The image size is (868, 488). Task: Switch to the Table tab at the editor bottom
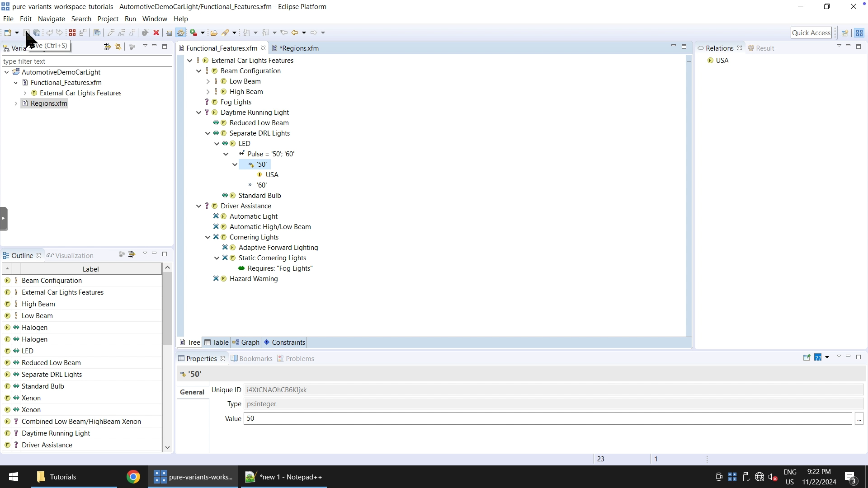220,342
